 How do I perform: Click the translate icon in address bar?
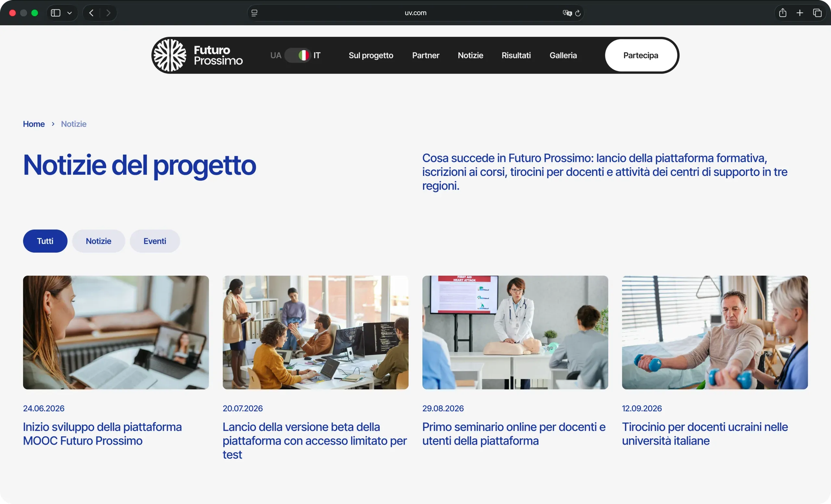[x=567, y=13]
